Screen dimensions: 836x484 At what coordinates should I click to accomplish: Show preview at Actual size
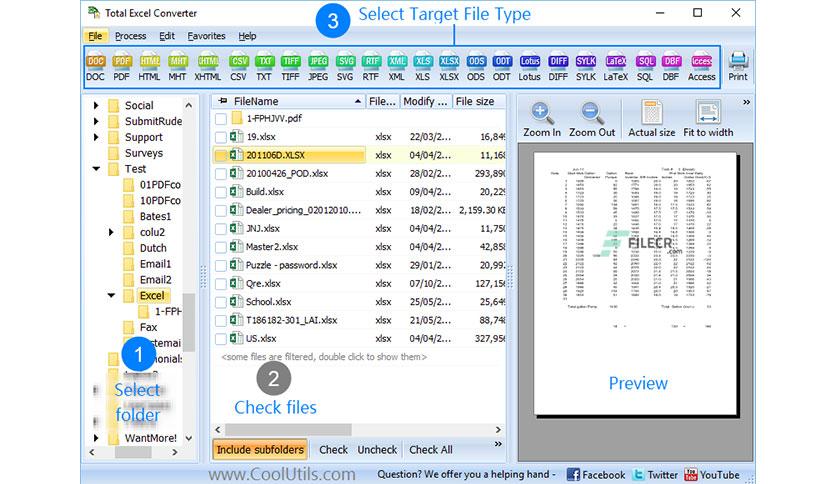coord(652,119)
